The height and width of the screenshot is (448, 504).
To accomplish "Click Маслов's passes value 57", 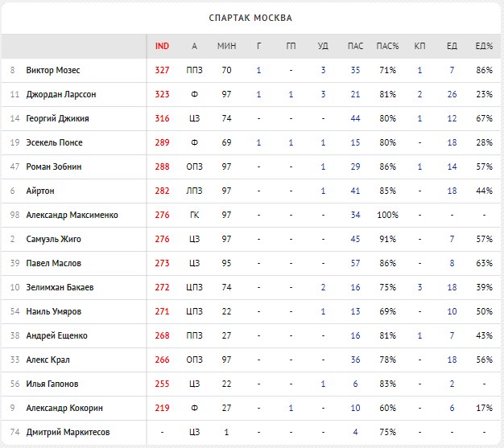I will pyautogui.click(x=355, y=263).
